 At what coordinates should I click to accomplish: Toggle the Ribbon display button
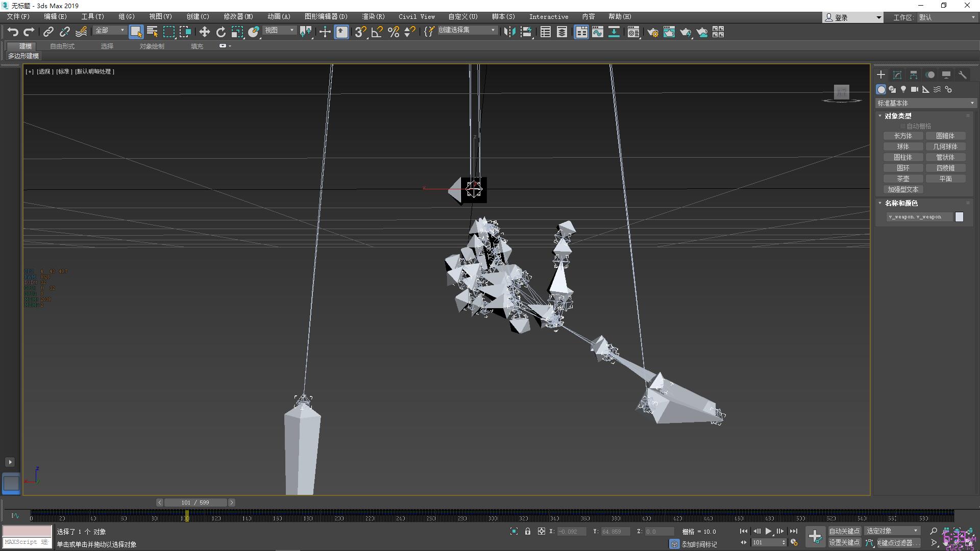(x=581, y=32)
